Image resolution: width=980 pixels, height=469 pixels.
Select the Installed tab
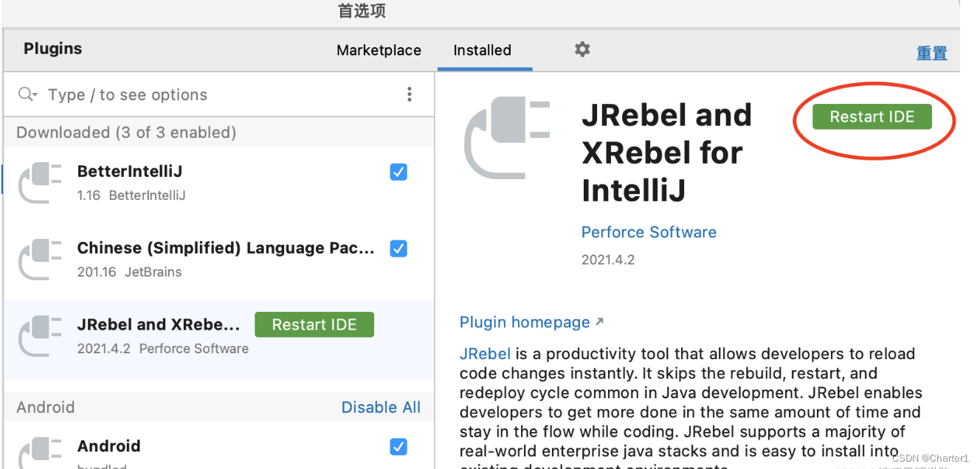click(482, 50)
